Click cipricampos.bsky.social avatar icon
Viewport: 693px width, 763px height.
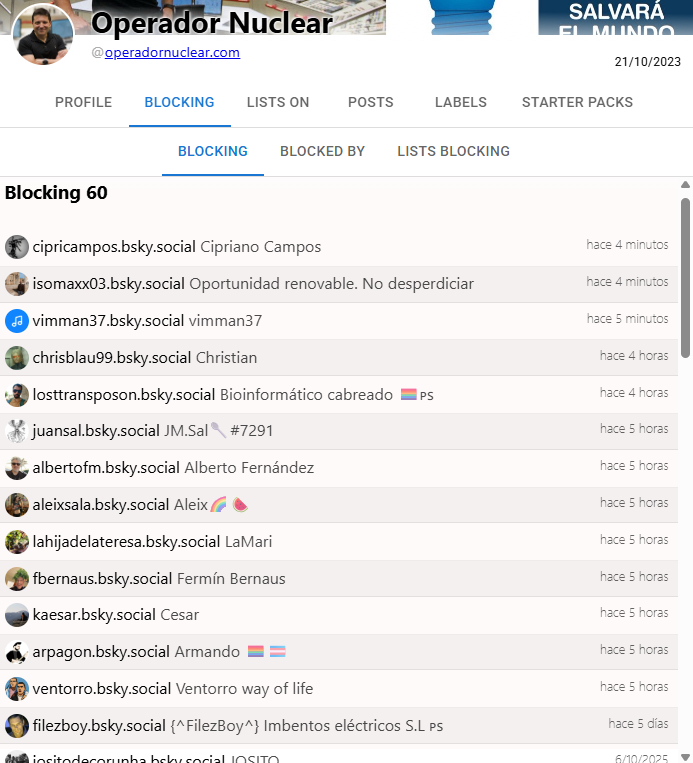click(17, 247)
